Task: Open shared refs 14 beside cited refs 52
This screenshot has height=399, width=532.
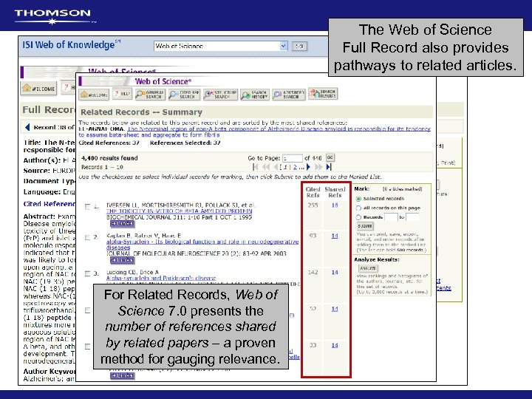Action: [x=335, y=309]
